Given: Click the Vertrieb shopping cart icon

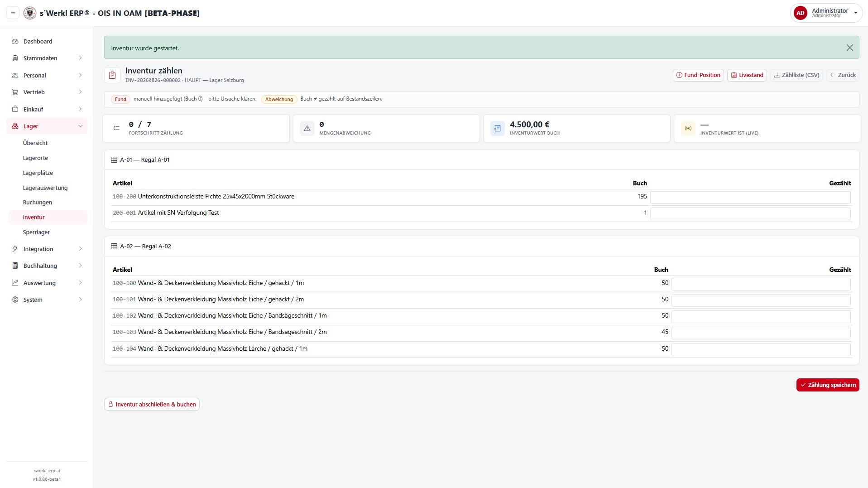Looking at the screenshot, I should [15, 92].
